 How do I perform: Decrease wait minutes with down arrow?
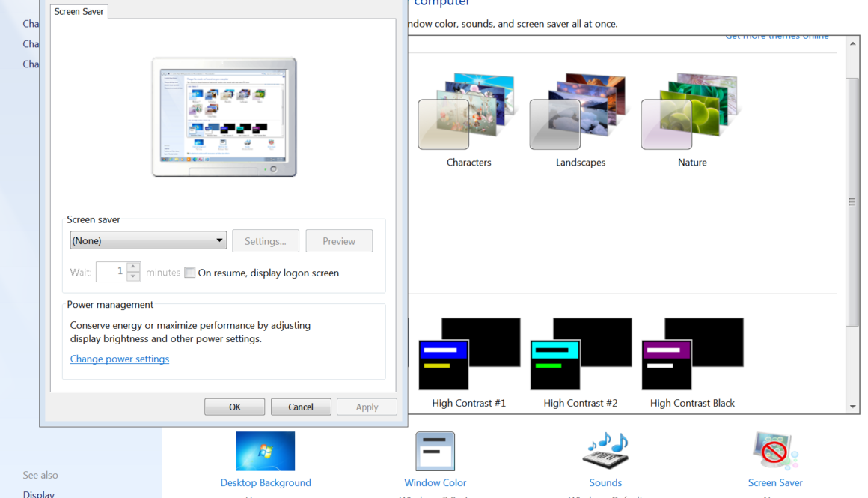pos(133,276)
